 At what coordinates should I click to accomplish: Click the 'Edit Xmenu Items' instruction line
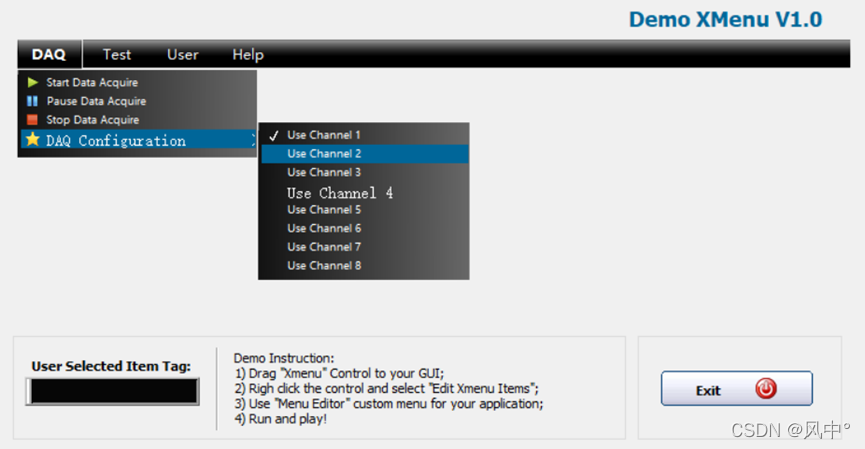[x=386, y=389]
